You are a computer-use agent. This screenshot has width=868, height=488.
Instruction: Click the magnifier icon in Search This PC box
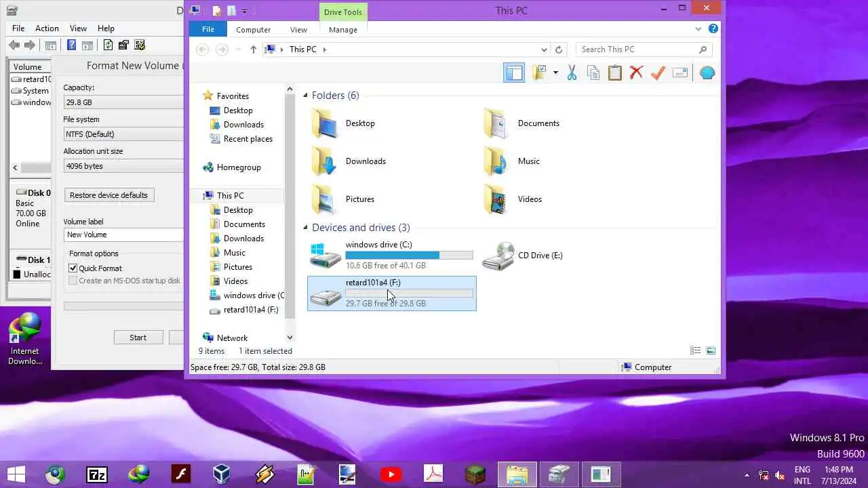[x=703, y=49]
